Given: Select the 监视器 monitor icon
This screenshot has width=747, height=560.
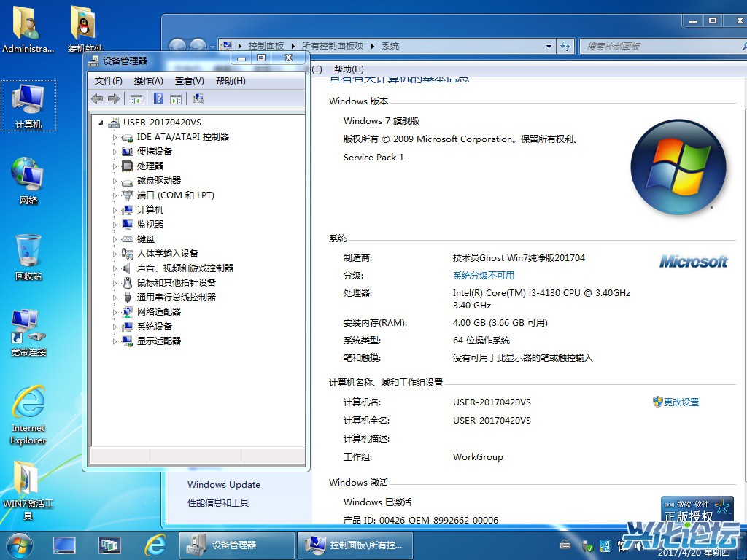Looking at the screenshot, I should tap(127, 225).
